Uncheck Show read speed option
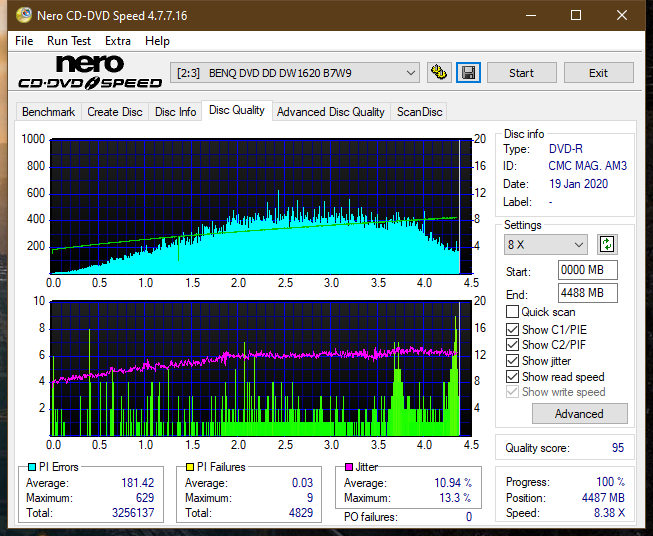 512,376
